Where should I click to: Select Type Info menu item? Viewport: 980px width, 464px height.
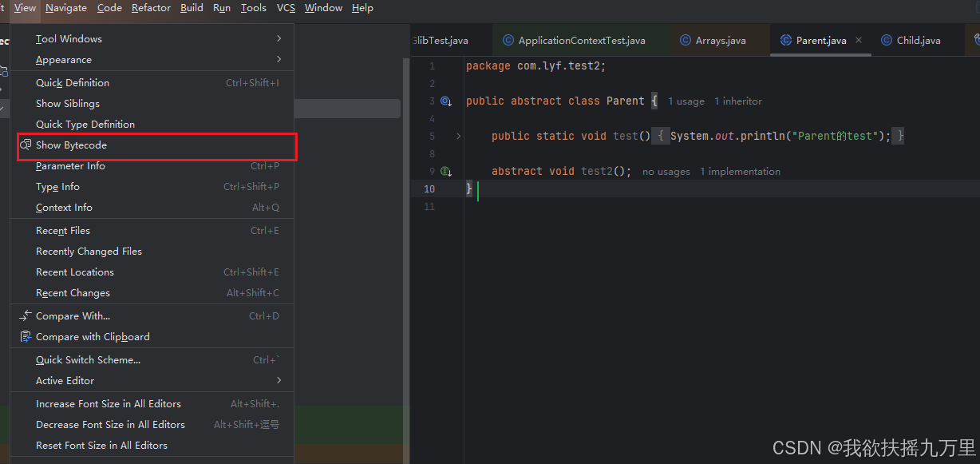pyautogui.click(x=152, y=186)
